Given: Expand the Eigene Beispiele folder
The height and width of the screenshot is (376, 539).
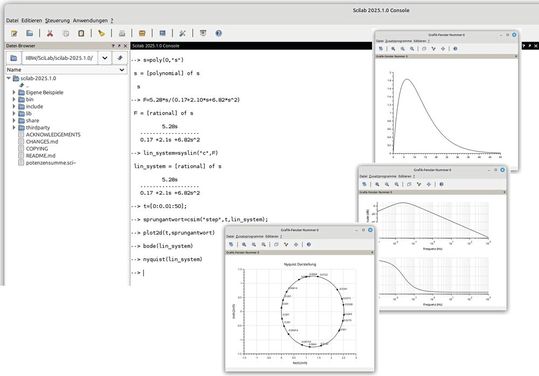Looking at the screenshot, I should point(14,92).
